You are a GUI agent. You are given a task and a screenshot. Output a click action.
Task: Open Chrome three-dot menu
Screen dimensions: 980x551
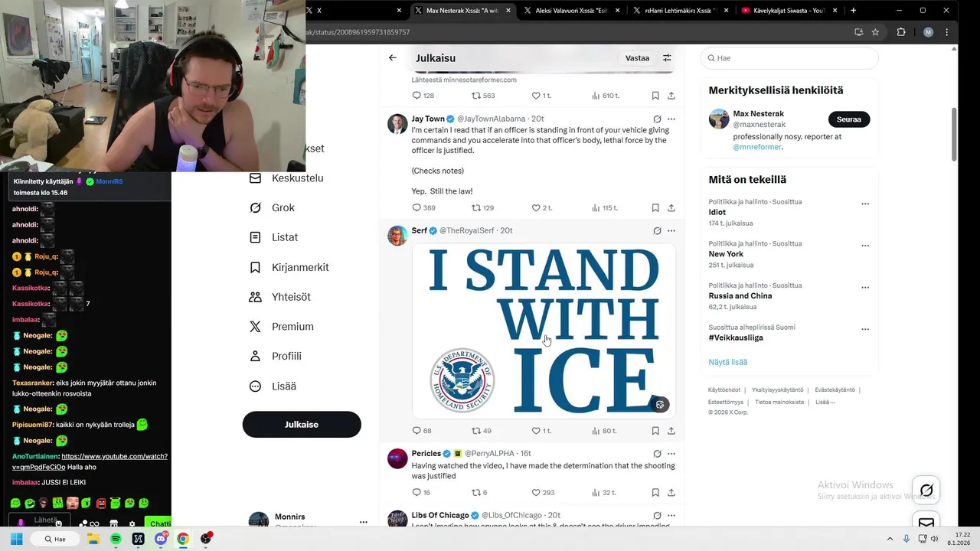947,32
